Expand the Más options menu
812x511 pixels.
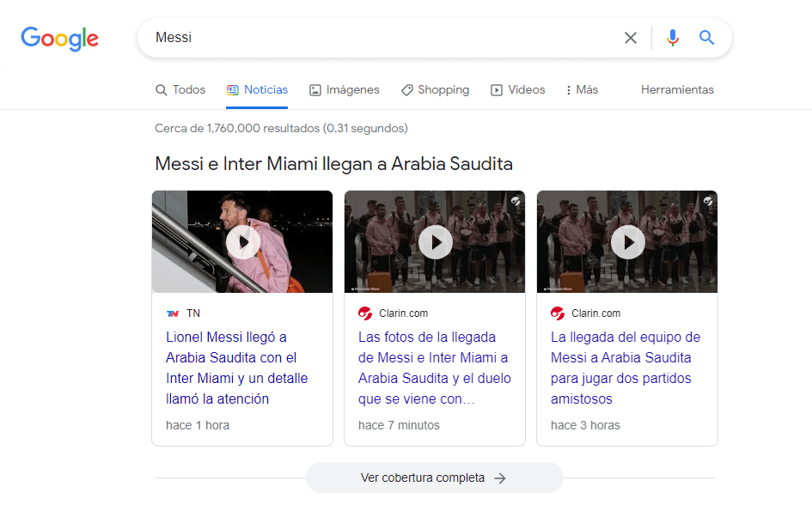581,89
